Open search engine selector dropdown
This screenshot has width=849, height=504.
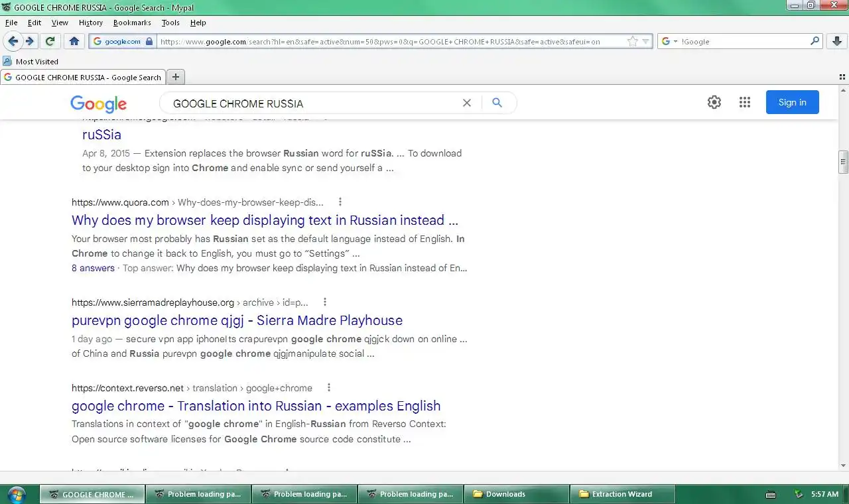click(669, 41)
